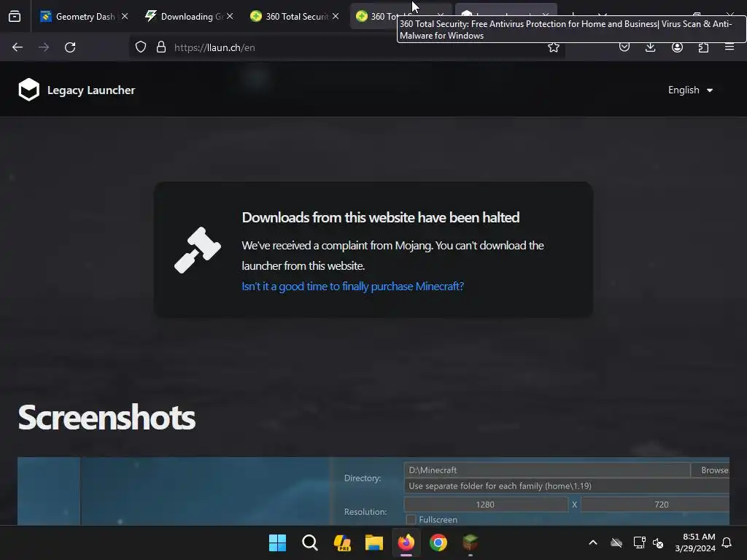Open the extensions puzzle icon
This screenshot has width=747, height=560.
pos(703,47)
